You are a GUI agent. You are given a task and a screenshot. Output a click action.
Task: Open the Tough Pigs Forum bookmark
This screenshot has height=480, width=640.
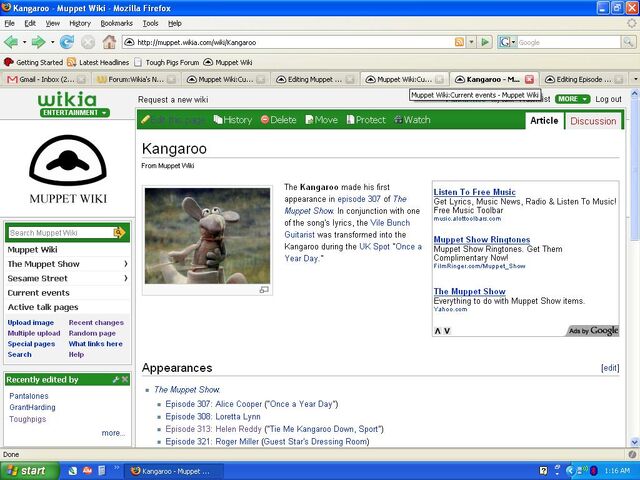(167, 62)
